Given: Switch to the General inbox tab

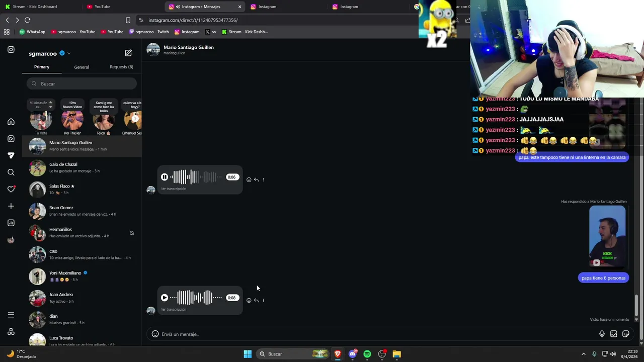Looking at the screenshot, I should pyautogui.click(x=82, y=67).
